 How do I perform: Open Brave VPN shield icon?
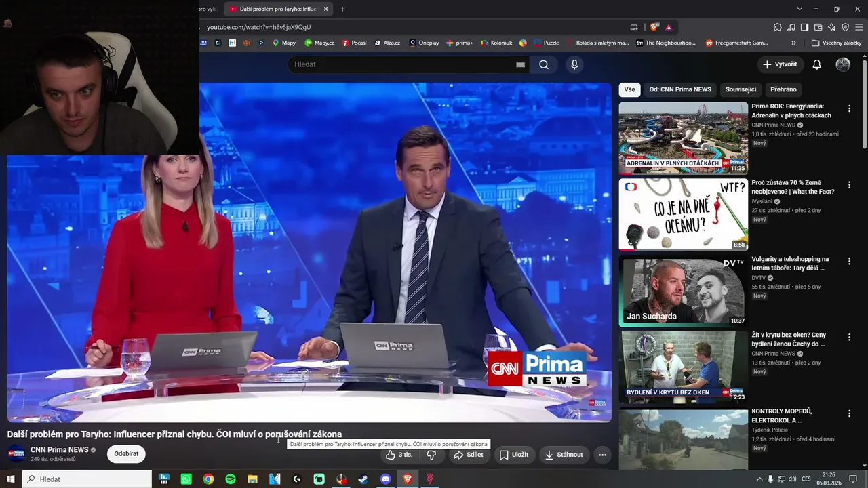click(x=845, y=27)
